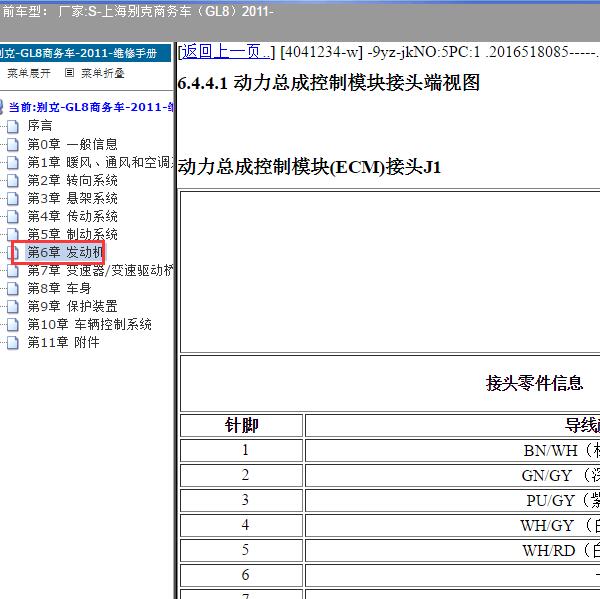Click the 返回上一页 link
This screenshot has height=599, width=600.
[225, 52]
